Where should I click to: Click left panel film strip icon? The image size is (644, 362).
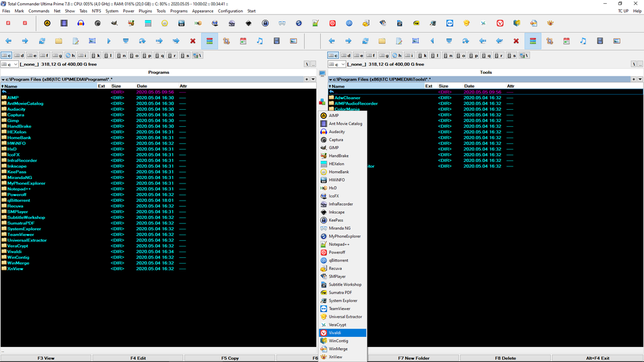(277, 41)
